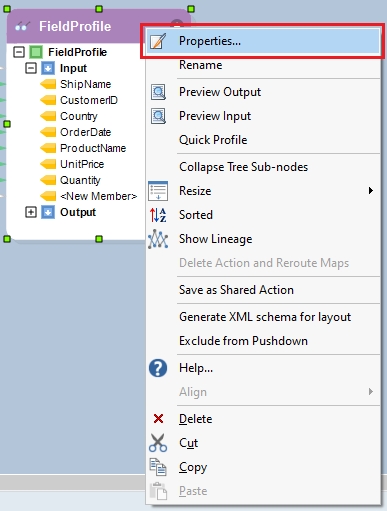The height and width of the screenshot is (511, 387).
Task: Collapse the Input node with minus box
Action: click(x=31, y=68)
